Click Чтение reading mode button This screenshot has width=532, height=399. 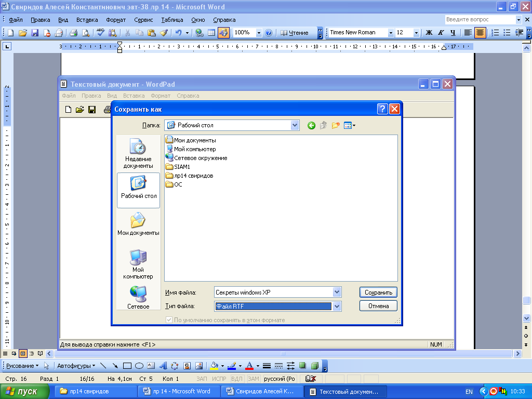point(295,33)
